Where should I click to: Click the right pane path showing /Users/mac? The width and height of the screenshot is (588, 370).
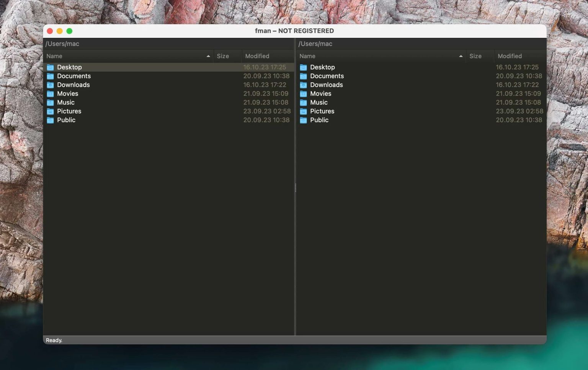click(315, 44)
